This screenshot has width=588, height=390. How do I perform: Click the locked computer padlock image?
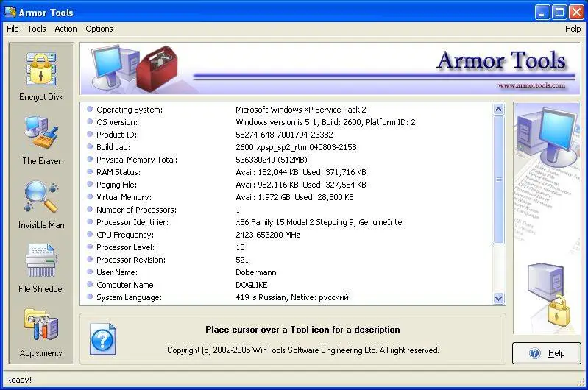548,294
